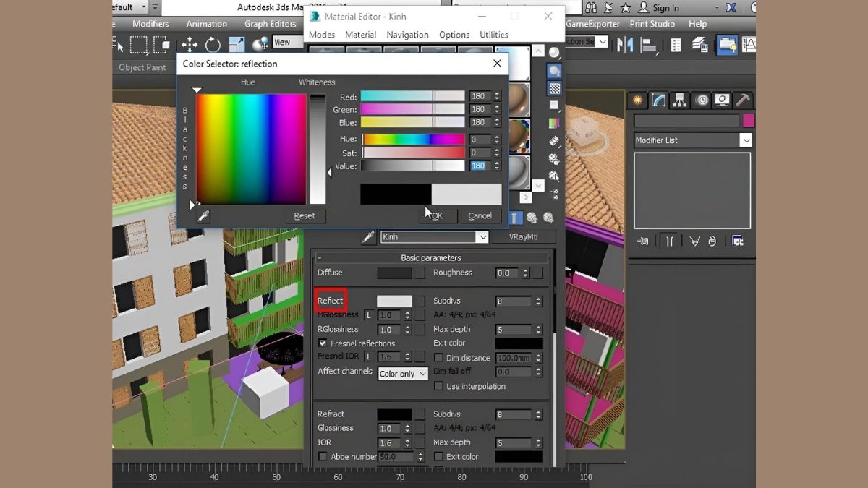Click the Reflect Subdivs spinner arrows
The height and width of the screenshot is (488, 868).
click(538, 301)
